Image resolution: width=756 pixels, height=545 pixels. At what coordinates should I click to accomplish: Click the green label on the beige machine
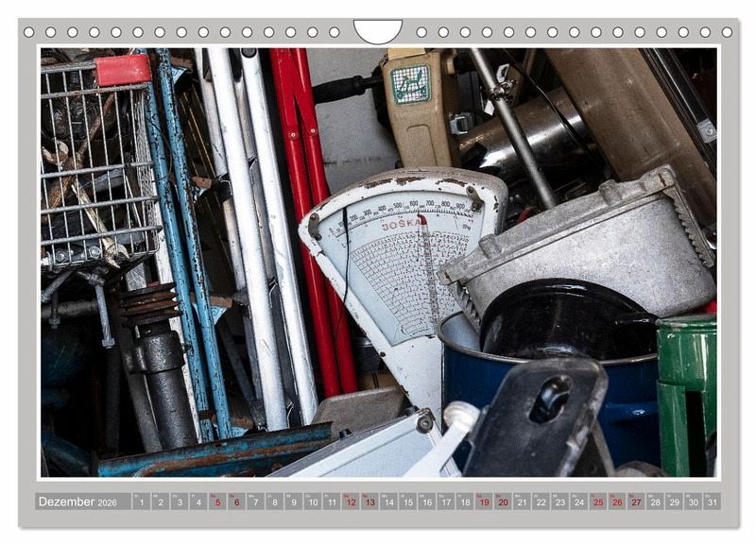(x=410, y=85)
